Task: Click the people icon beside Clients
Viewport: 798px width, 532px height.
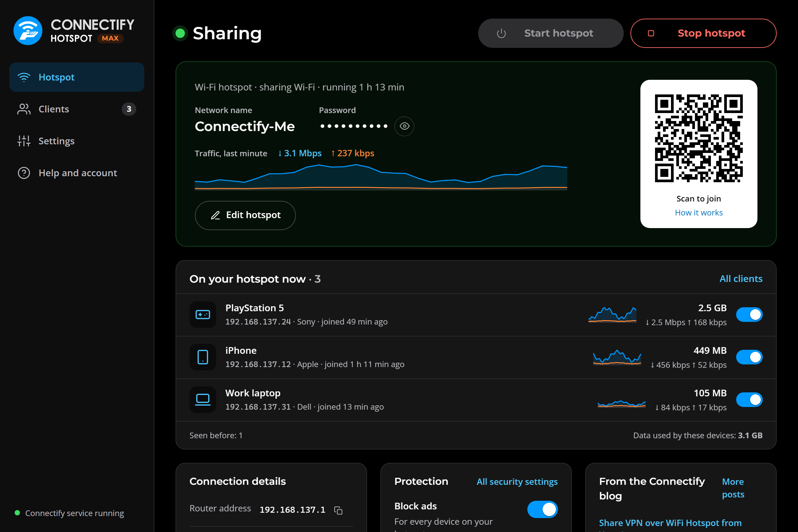Action: (24, 109)
